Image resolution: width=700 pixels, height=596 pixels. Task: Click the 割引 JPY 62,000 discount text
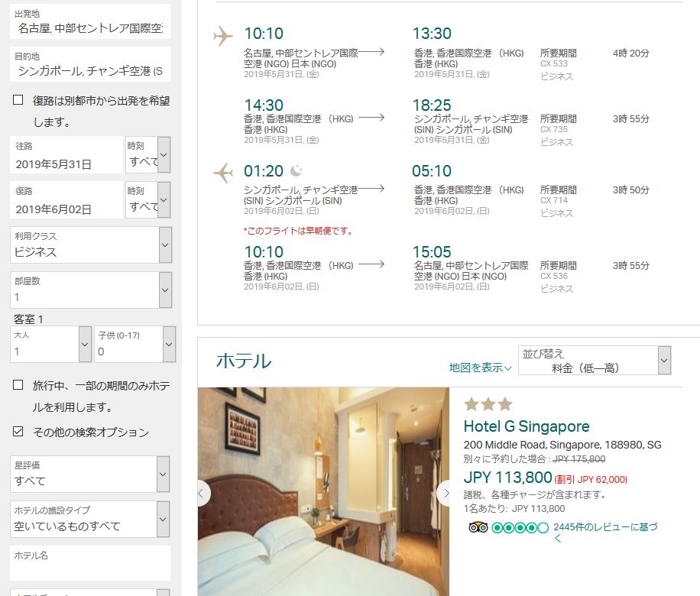click(x=591, y=480)
